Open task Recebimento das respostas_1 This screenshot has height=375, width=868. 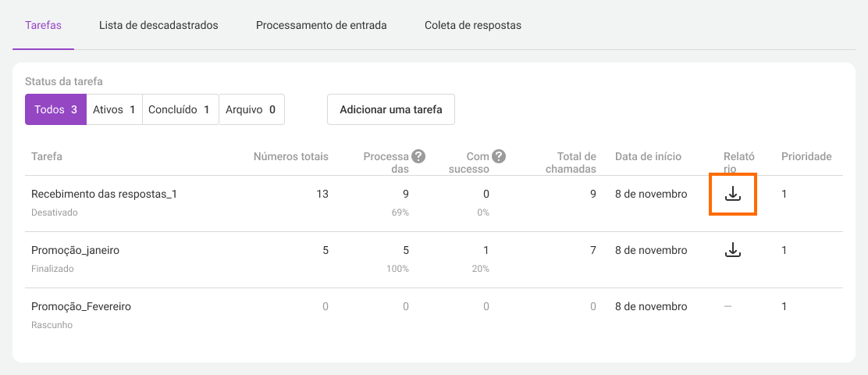click(x=104, y=194)
